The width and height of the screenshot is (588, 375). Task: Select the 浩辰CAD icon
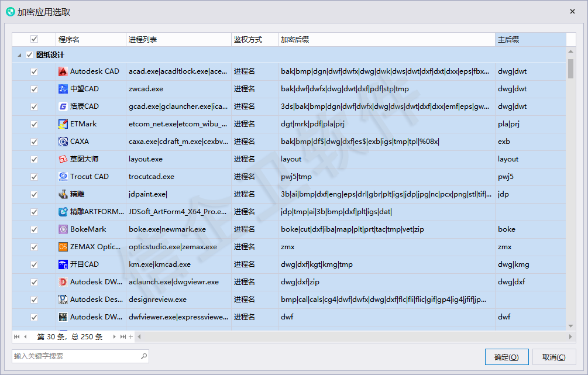(x=63, y=106)
